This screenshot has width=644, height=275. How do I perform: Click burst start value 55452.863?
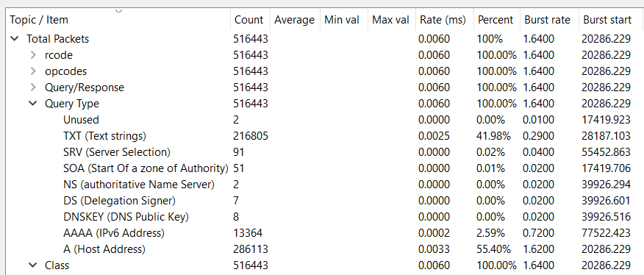point(606,152)
